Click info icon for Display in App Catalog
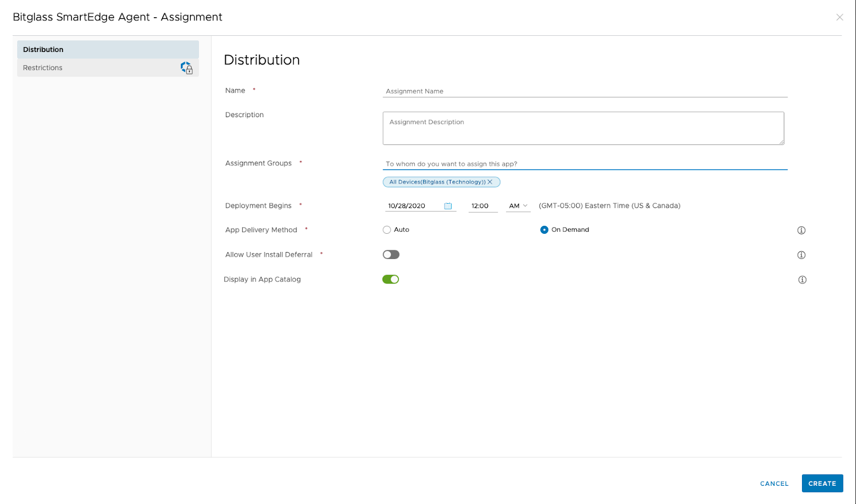This screenshot has height=504, width=856. tap(802, 280)
